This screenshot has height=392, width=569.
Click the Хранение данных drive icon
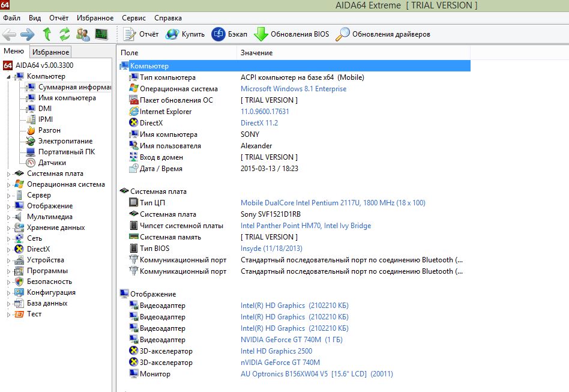(x=19, y=228)
